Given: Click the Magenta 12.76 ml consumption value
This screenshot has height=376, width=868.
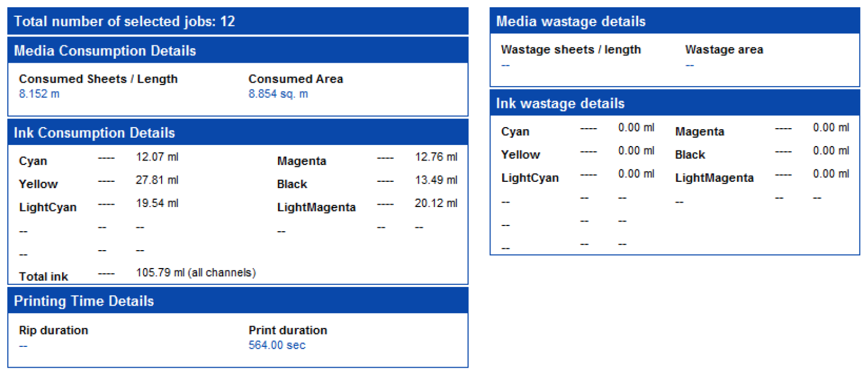Looking at the screenshot, I should pos(436,157).
